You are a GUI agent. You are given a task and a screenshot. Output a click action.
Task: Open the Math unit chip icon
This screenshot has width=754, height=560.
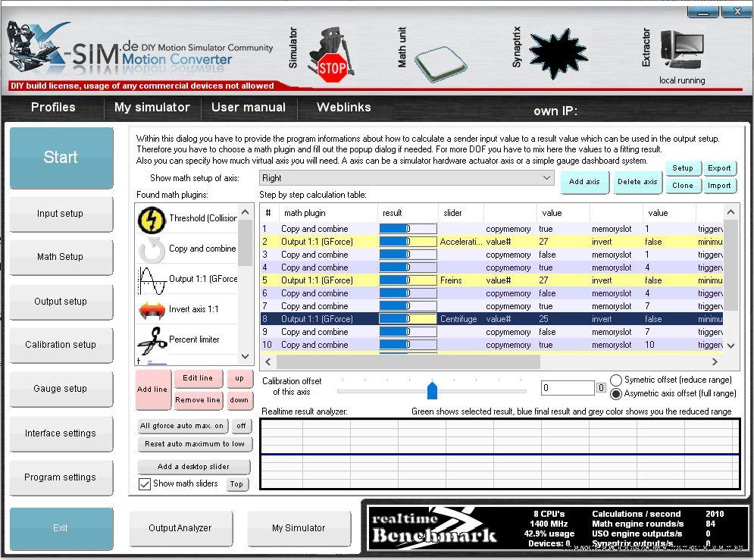point(440,64)
